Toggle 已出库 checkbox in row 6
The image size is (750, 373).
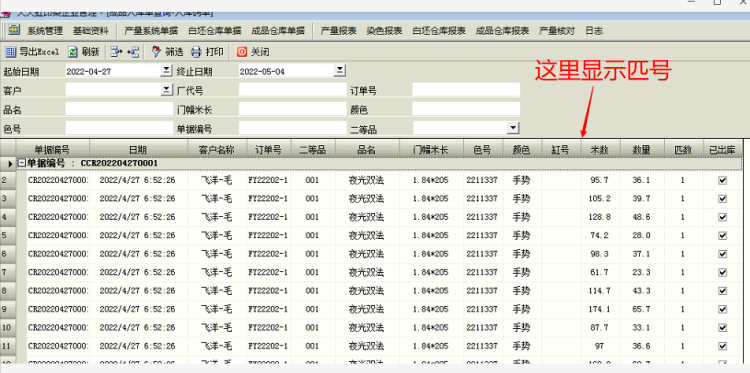pos(722,253)
